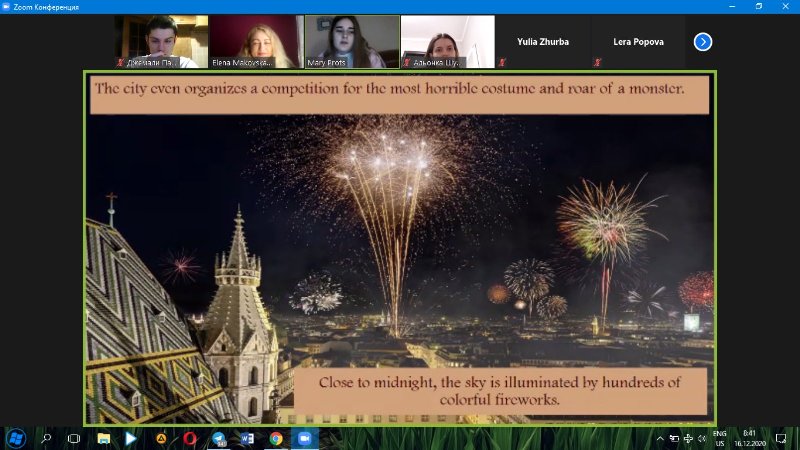
Task: Open the Action Center notifications
Action: pyautogui.click(x=781, y=438)
